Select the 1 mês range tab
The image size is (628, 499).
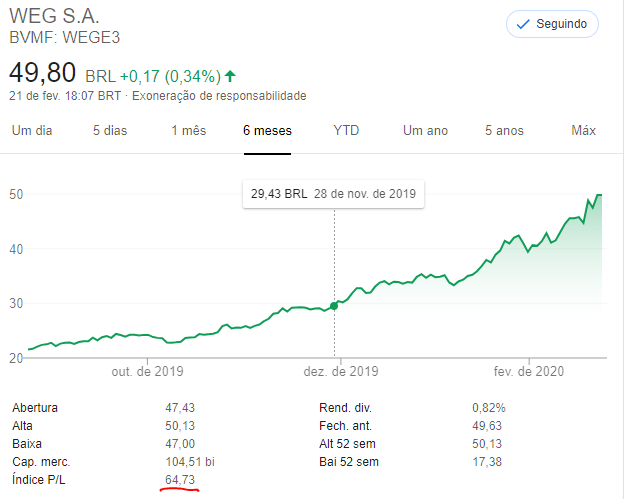click(x=189, y=131)
